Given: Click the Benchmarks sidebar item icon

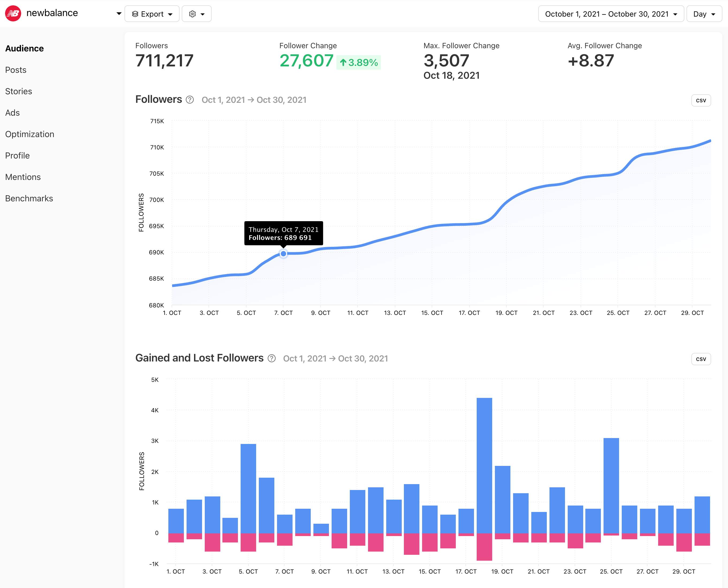Looking at the screenshot, I should [x=29, y=198].
